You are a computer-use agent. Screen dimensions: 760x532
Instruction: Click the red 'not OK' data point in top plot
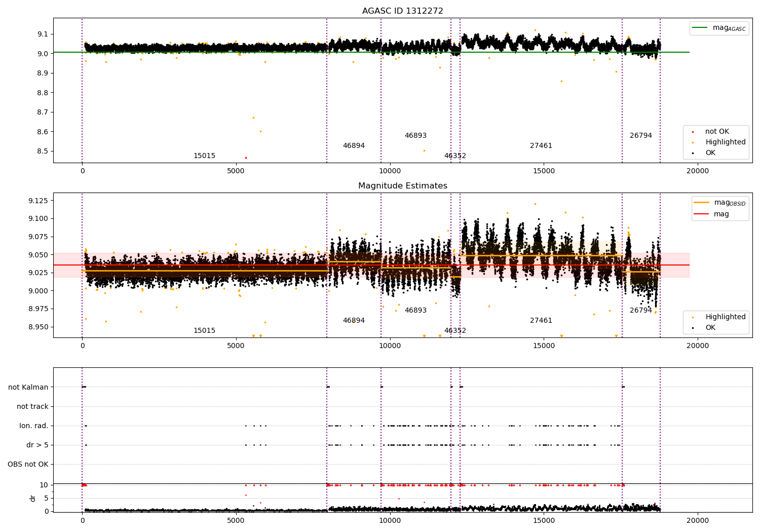246,158
